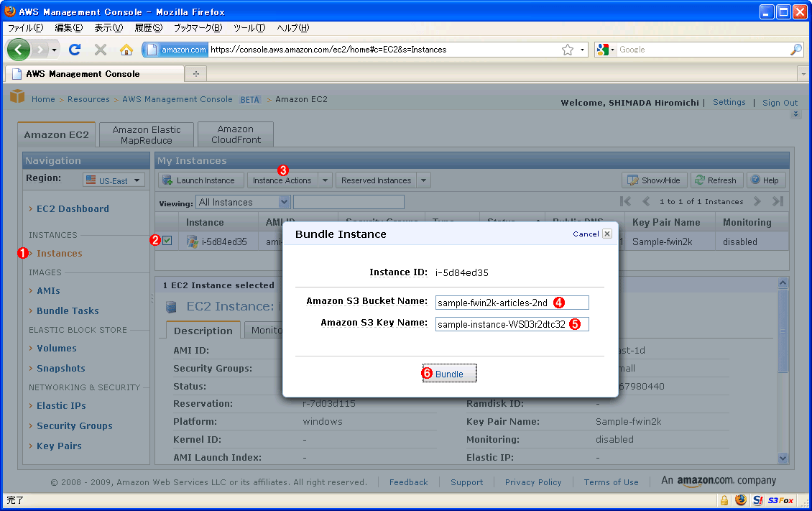The width and height of the screenshot is (812, 511).
Task: Go to last page of instances list
Action: click(778, 201)
